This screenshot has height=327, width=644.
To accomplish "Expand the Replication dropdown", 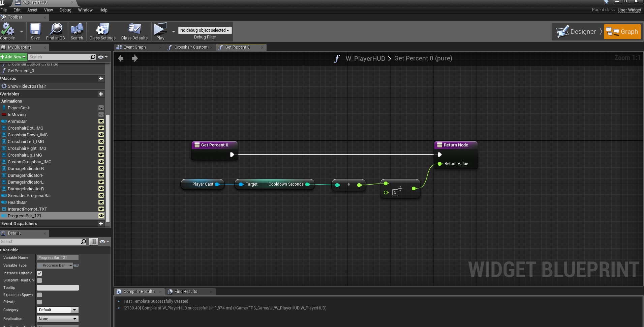I will pos(57,319).
